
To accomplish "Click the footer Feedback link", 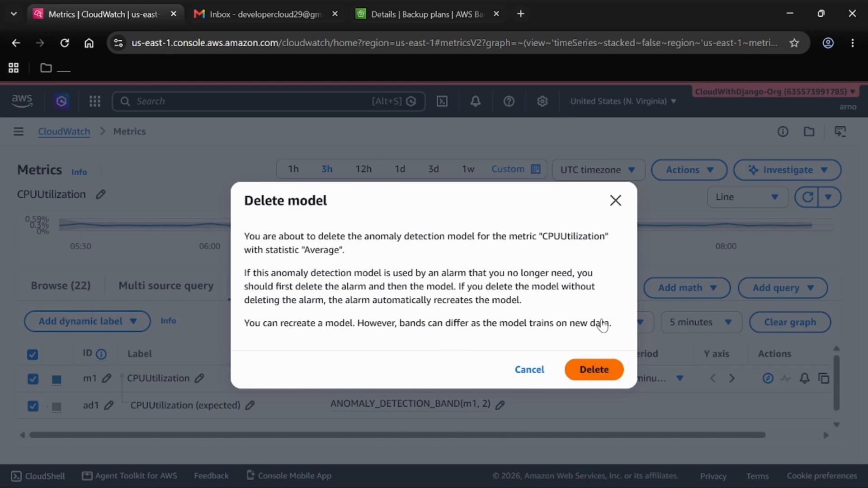I will [211, 476].
